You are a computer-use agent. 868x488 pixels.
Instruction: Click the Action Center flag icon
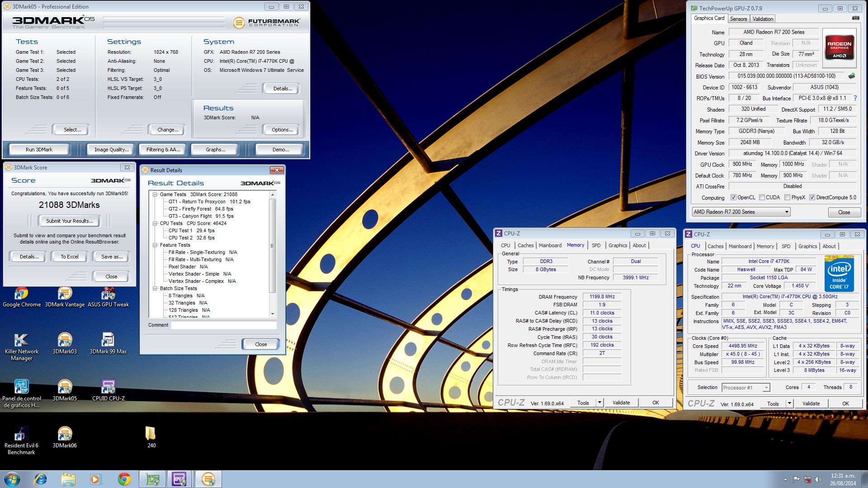(x=796, y=479)
